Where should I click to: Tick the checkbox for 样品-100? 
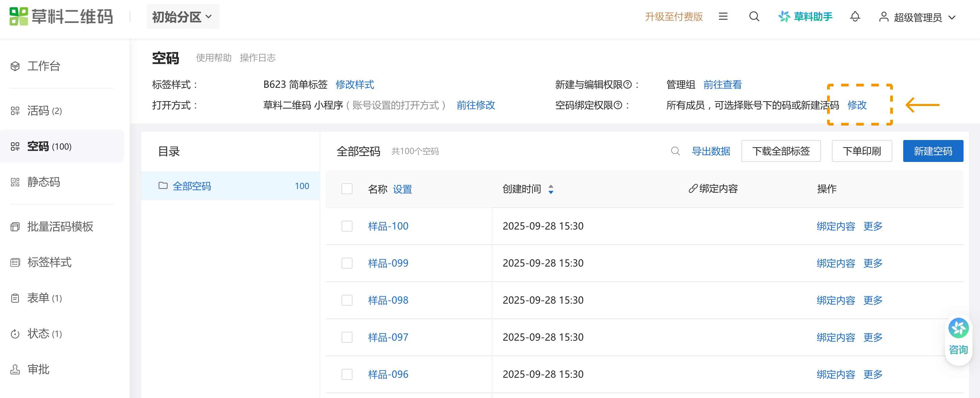point(347,226)
